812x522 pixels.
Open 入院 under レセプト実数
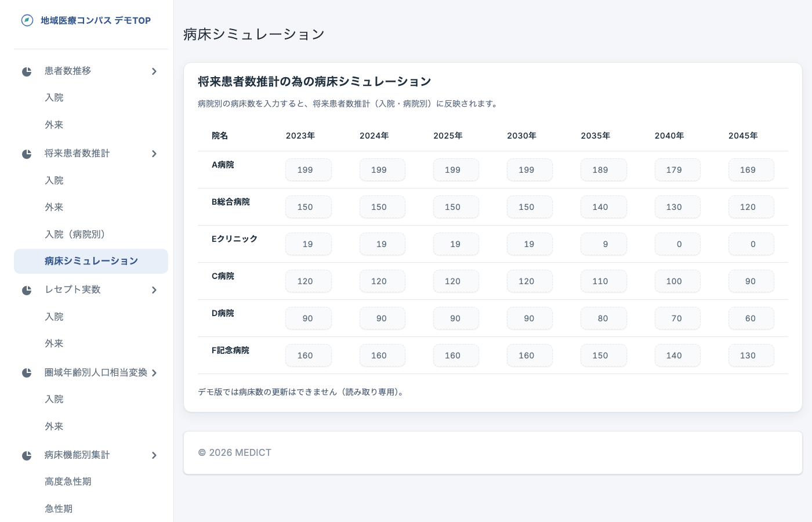pos(91,317)
